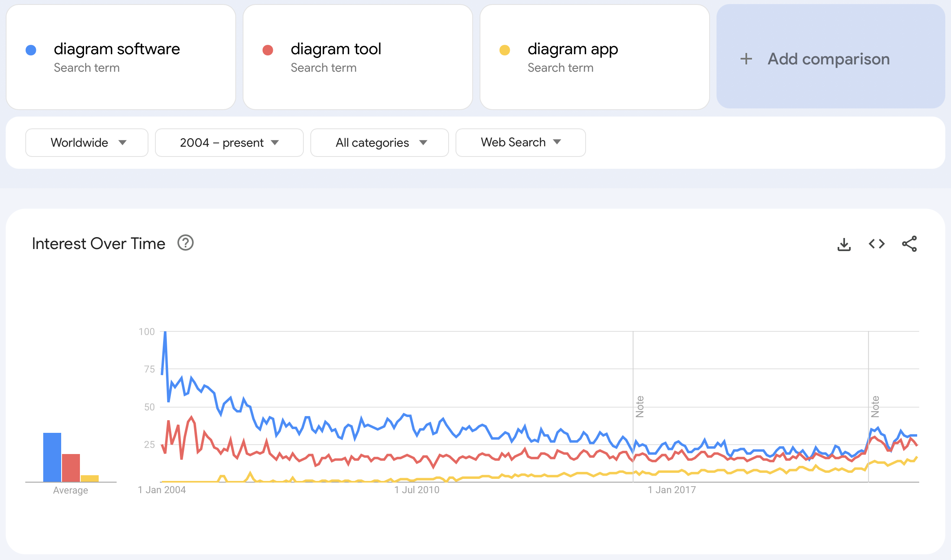Share the Interest Over Time chart

pos(910,244)
